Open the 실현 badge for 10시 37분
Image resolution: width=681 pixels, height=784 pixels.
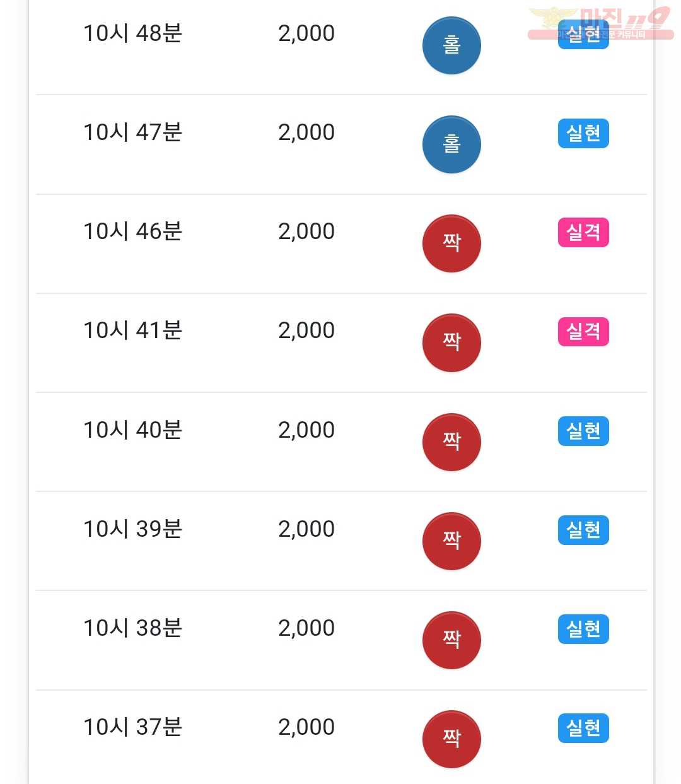point(583,728)
